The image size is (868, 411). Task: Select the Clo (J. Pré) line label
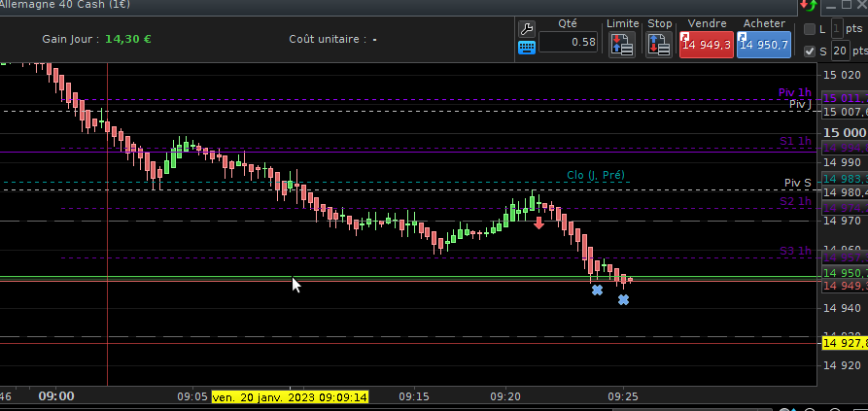[596, 175]
